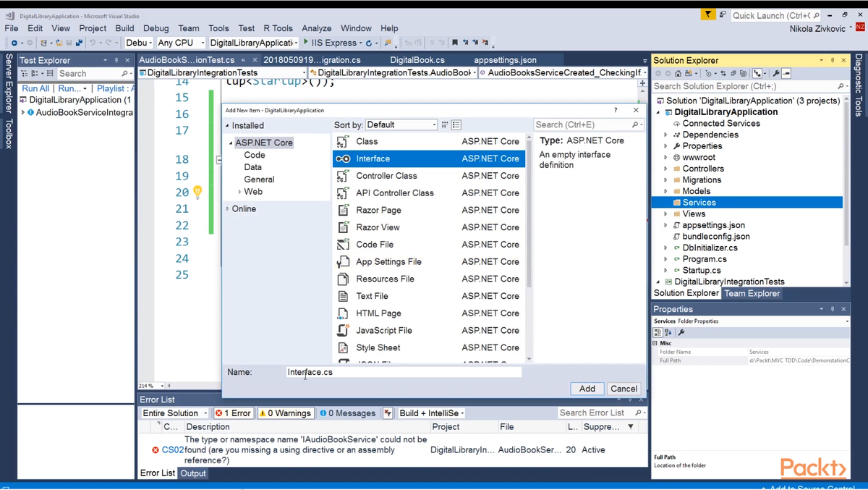Expand the Controllers folder in Solution Explorer

666,169
